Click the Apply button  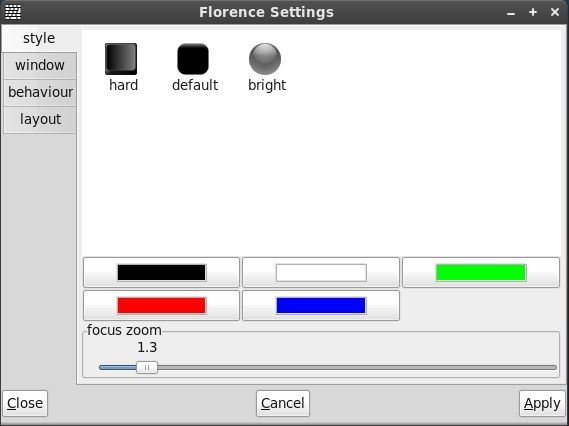coord(542,404)
